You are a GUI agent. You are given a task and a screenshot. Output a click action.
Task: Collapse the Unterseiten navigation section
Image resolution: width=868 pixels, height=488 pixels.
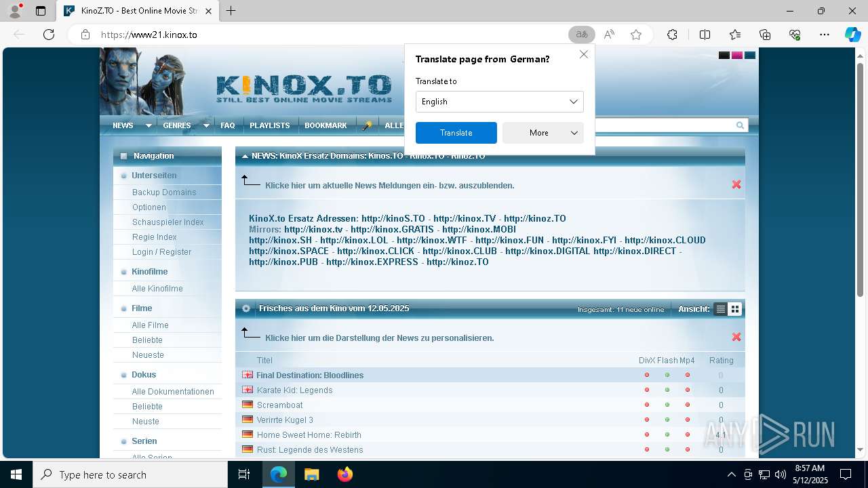[x=123, y=176]
